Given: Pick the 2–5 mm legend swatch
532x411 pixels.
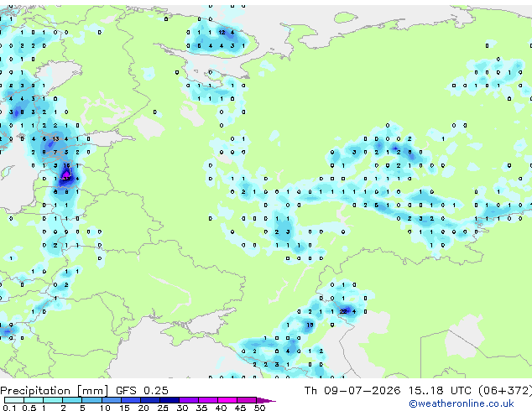Looking at the screenshot, I should pos(72,400).
